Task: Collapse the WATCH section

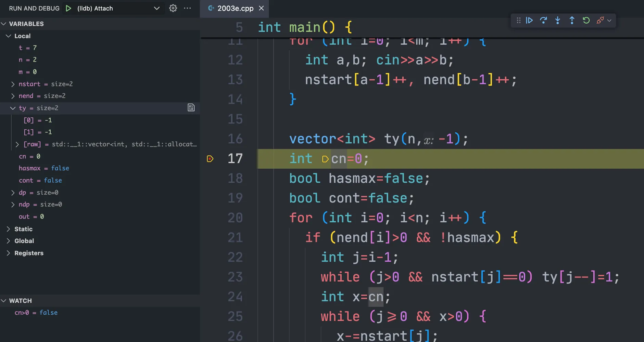Action: (4, 301)
